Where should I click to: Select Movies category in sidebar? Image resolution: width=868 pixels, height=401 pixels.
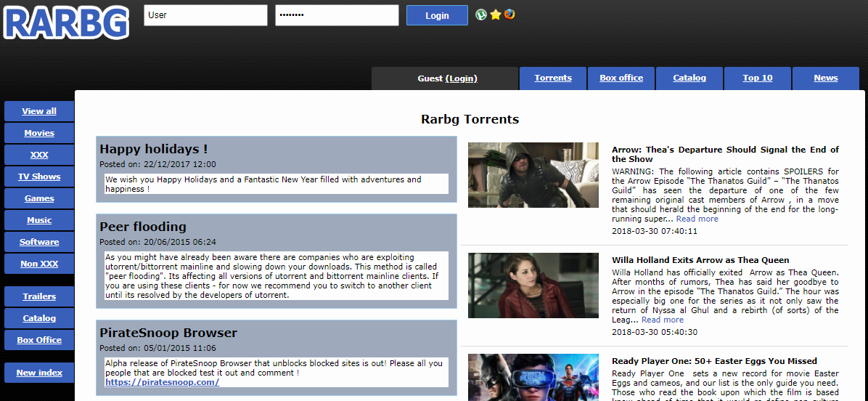pyautogui.click(x=38, y=133)
